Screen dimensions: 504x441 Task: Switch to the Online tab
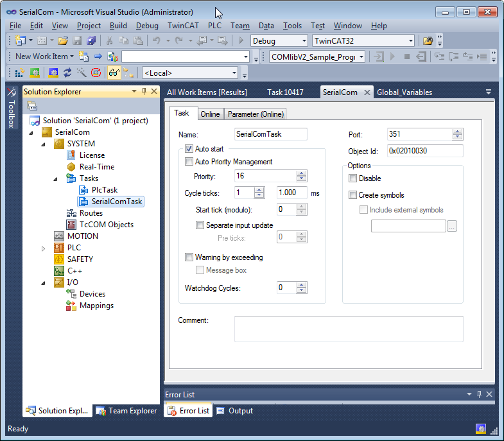[x=210, y=114]
